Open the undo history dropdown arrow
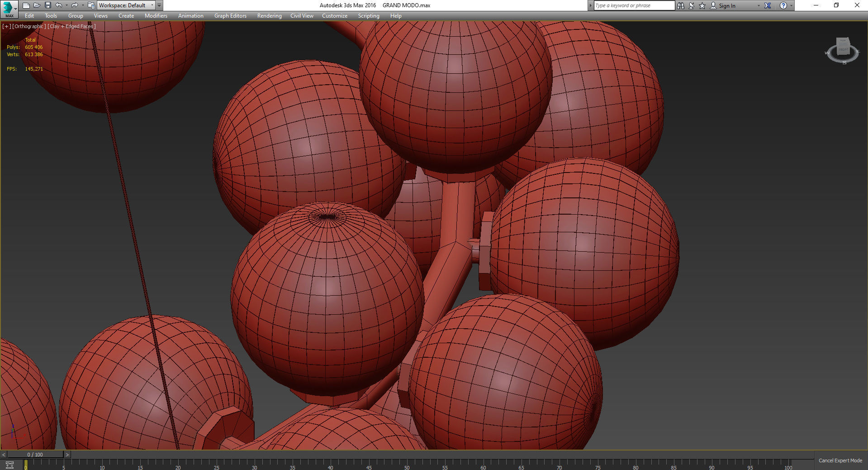The image size is (868, 470). pyautogui.click(x=66, y=5)
